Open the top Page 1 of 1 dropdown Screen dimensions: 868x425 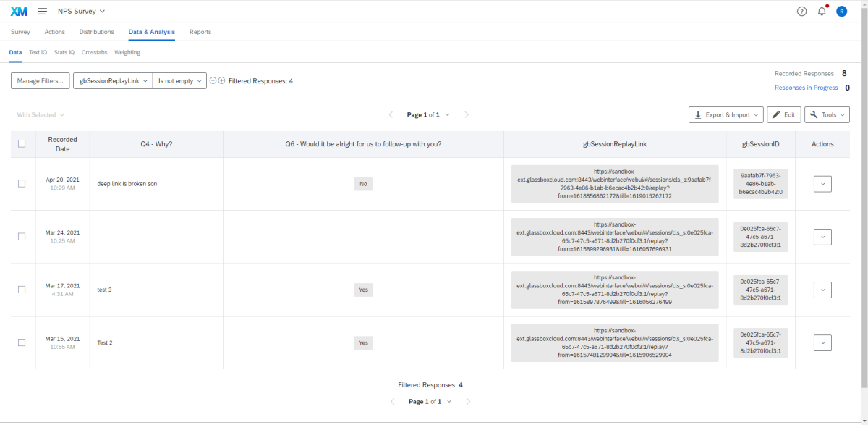[x=428, y=114]
